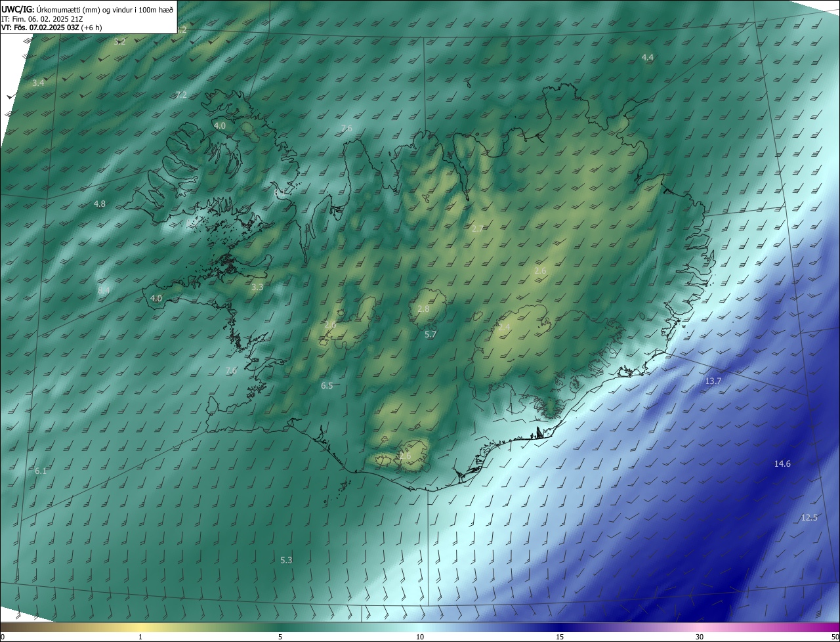Viewport: 840px width, 642px height.
Task: Click the title line 'UWC/IG: Úrkomumætti (mm) og vindur'
Action: coord(87,9)
